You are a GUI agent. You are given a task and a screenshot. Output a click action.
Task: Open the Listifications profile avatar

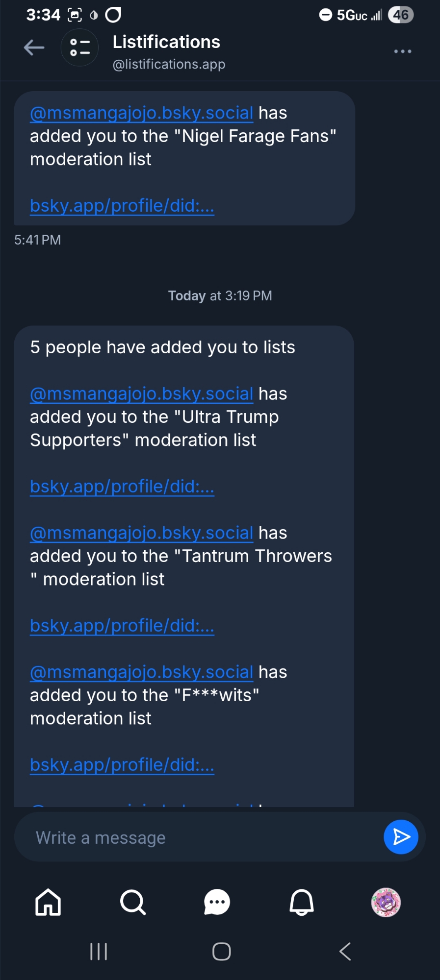tap(79, 48)
